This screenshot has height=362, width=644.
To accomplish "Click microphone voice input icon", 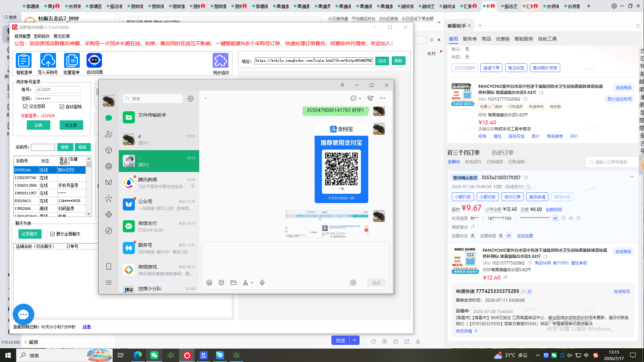I will click(262, 283).
